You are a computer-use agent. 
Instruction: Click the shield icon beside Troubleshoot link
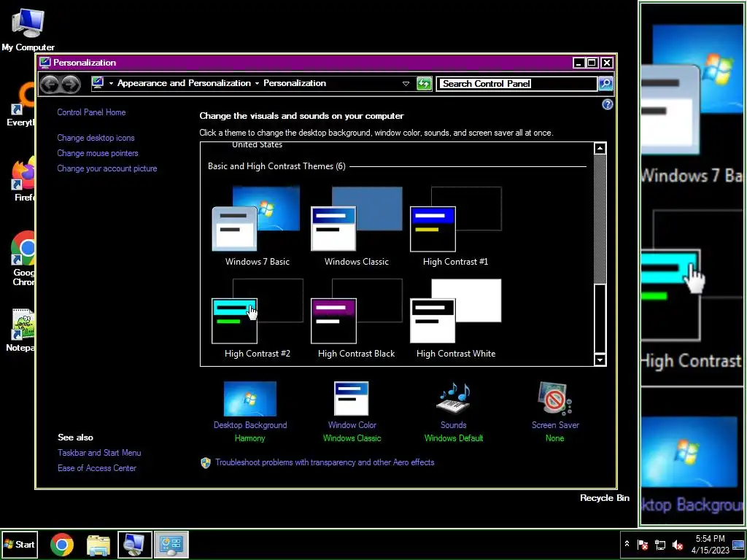tap(205, 463)
